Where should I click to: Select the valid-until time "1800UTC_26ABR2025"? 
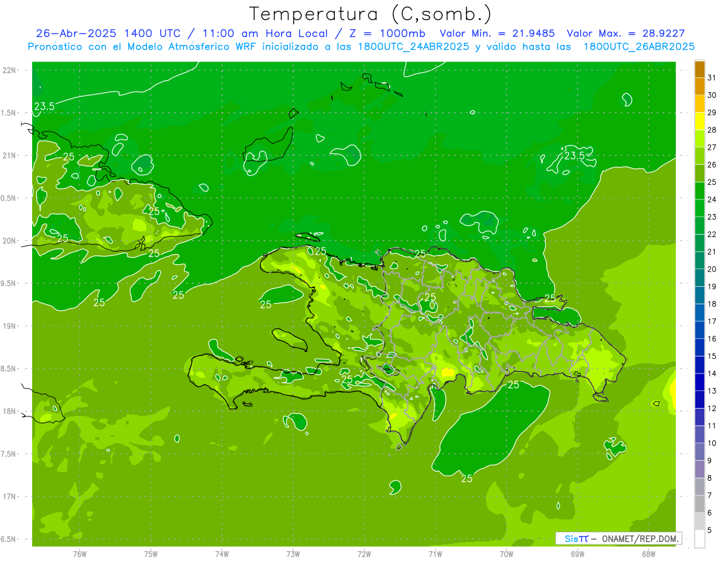(x=639, y=46)
